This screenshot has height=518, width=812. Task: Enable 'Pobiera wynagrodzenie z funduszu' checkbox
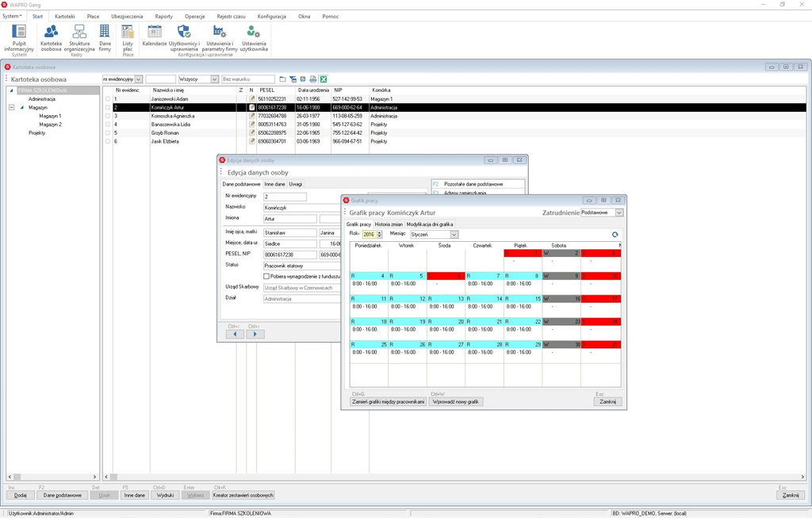click(266, 276)
